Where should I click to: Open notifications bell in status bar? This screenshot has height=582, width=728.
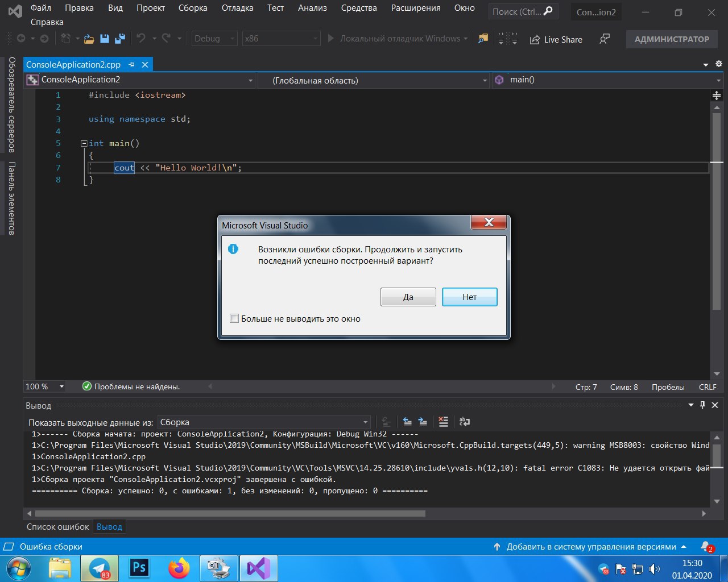707,547
